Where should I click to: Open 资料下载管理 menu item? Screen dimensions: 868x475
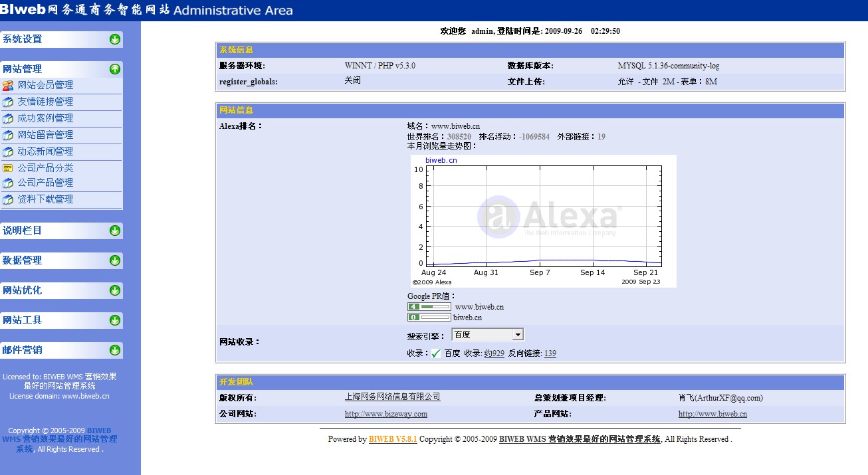[45, 199]
